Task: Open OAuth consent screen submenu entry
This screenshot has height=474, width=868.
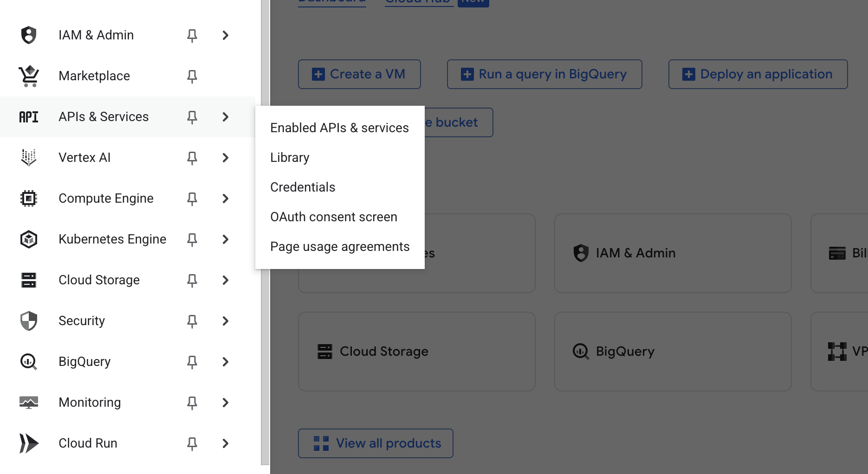Action: point(340,217)
